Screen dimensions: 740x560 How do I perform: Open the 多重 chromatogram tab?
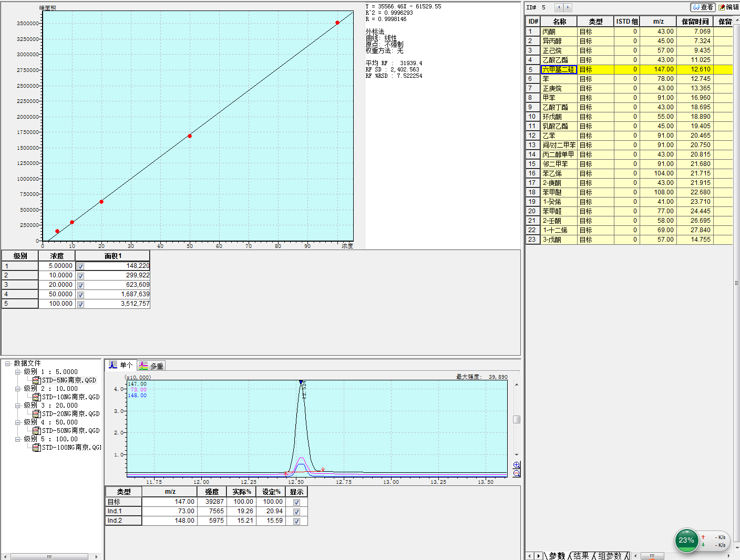151,366
